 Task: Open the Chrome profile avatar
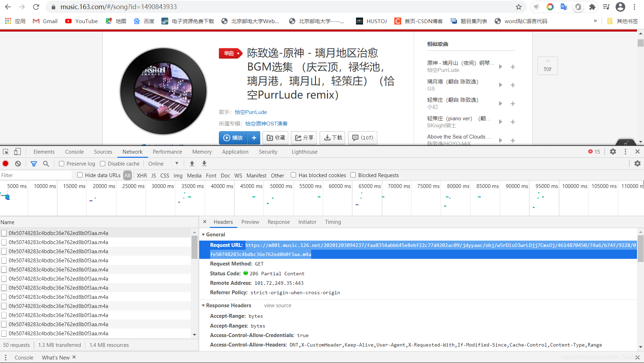click(x=620, y=7)
